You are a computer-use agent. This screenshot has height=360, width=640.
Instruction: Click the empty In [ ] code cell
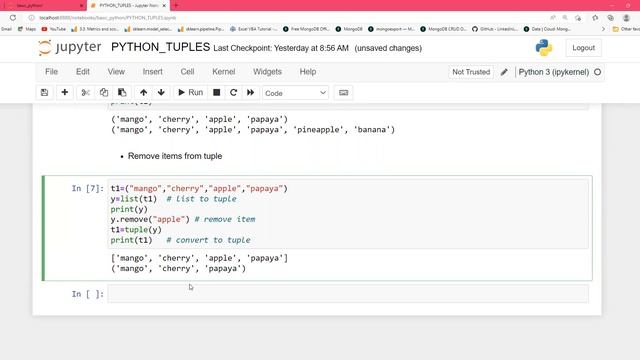pos(348,294)
